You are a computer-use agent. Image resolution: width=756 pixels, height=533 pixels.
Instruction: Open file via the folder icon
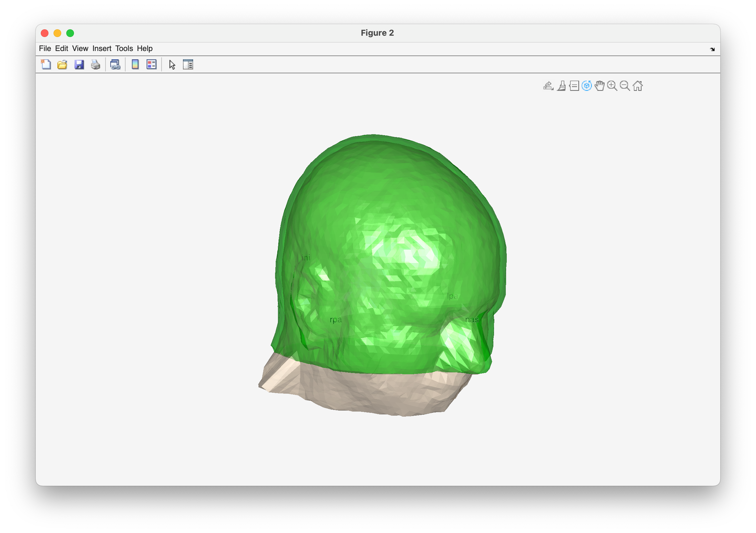point(62,64)
